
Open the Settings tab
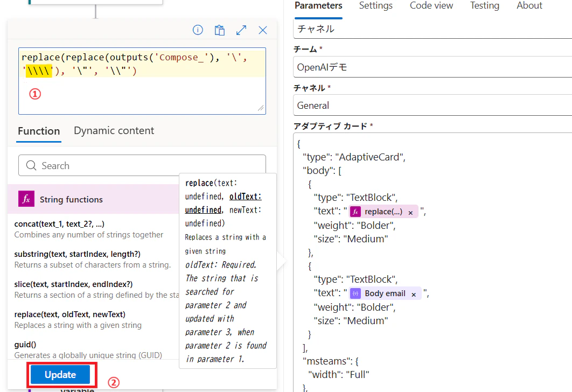(x=376, y=6)
